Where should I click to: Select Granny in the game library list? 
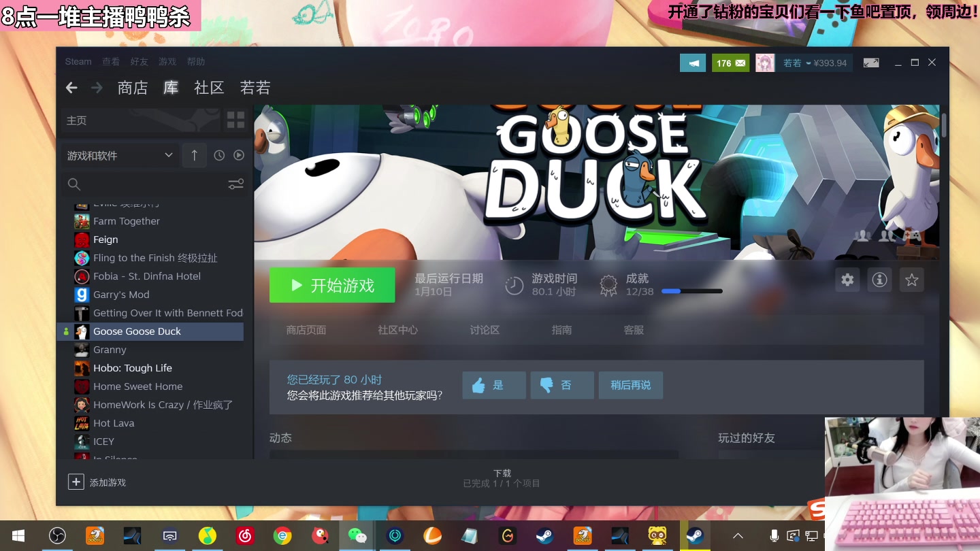pos(109,349)
